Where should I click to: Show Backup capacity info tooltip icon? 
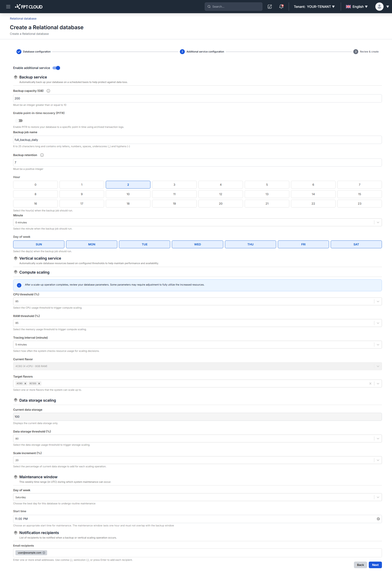point(48,91)
